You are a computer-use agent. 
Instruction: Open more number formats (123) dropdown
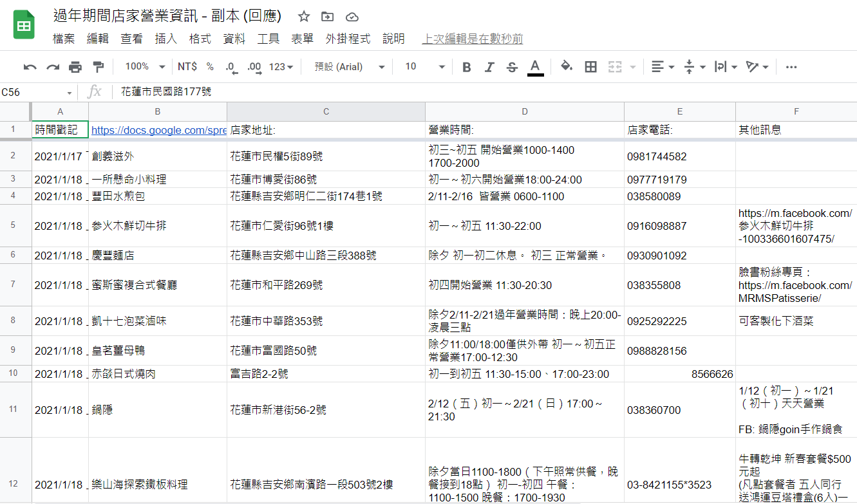pyautogui.click(x=281, y=67)
